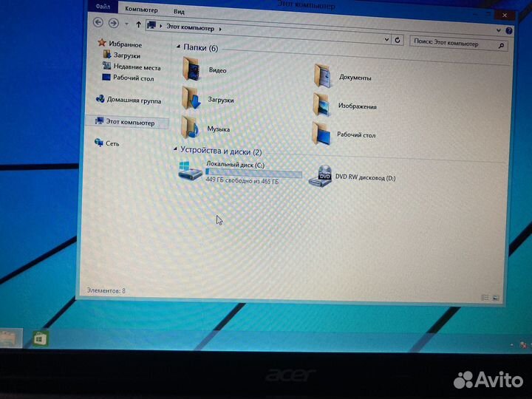Select the DVD RW дисковод (D:) icon

pos(320,176)
